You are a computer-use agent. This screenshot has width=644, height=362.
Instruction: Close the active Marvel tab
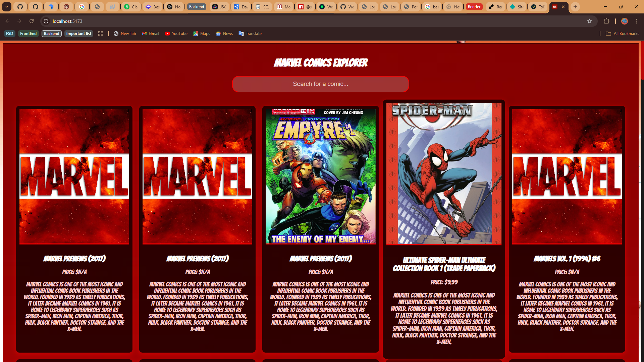563,7
